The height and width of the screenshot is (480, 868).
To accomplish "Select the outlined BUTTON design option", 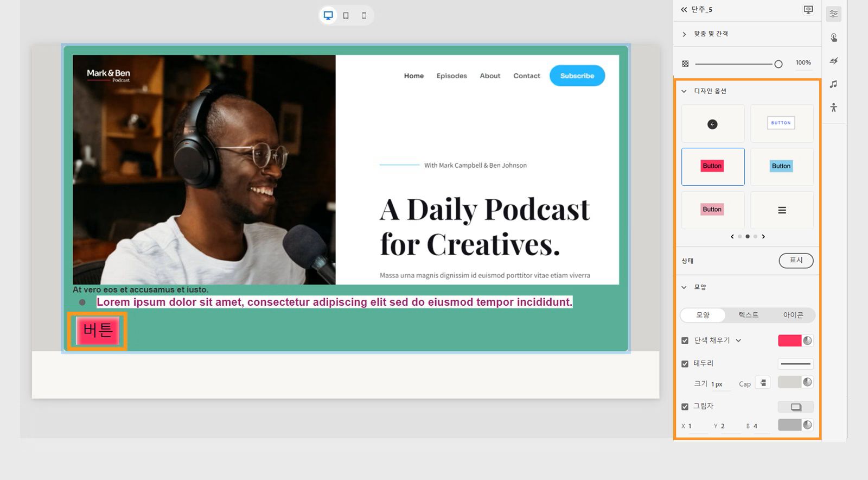I will pos(782,124).
